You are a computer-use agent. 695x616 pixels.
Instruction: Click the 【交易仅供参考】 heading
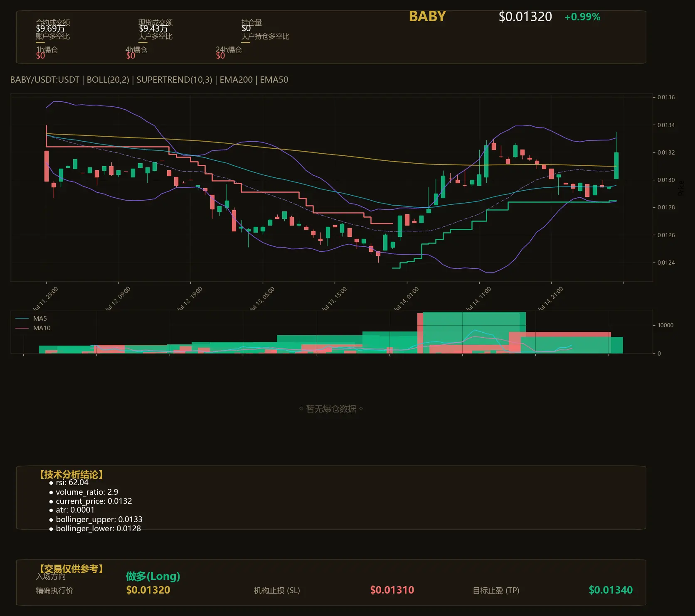(x=71, y=569)
